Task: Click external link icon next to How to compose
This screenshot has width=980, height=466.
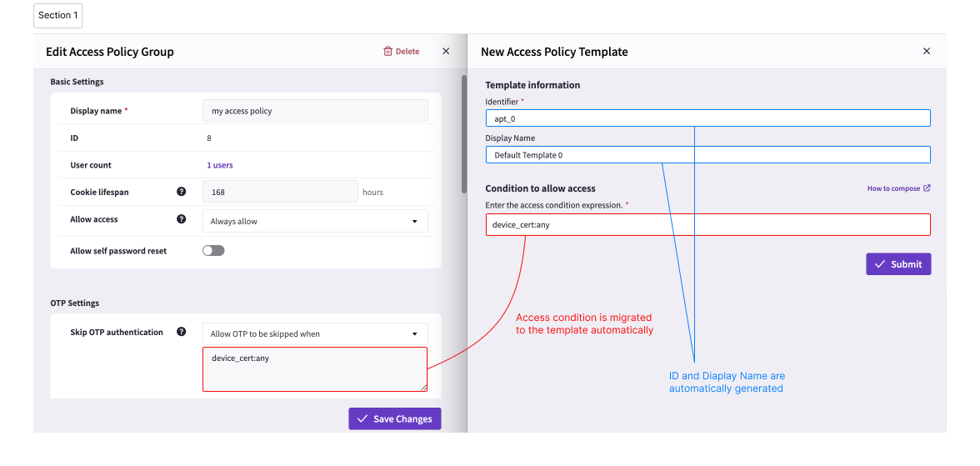Action: pyautogui.click(x=927, y=188)
